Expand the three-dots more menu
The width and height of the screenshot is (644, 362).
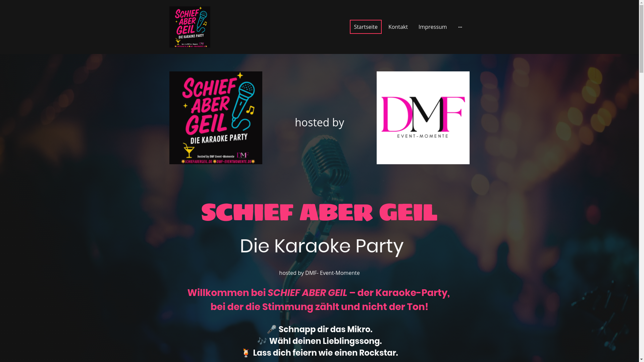click(460, 27)
